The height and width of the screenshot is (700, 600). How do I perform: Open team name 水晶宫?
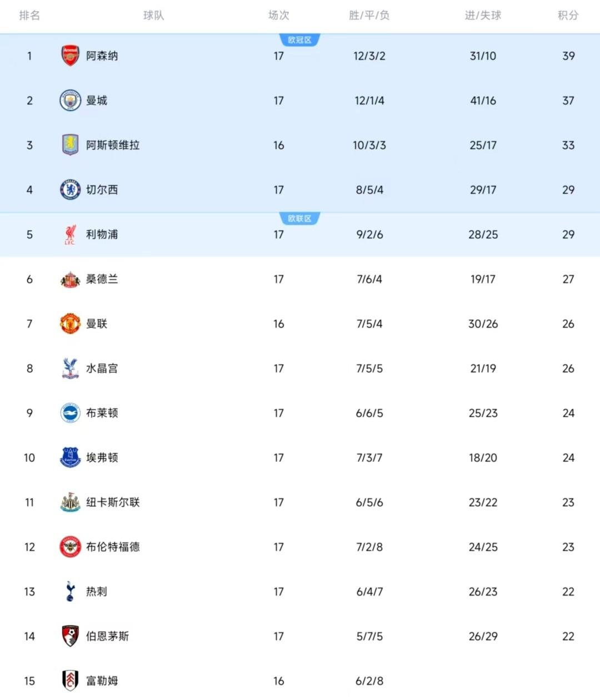tap(102, 369)
